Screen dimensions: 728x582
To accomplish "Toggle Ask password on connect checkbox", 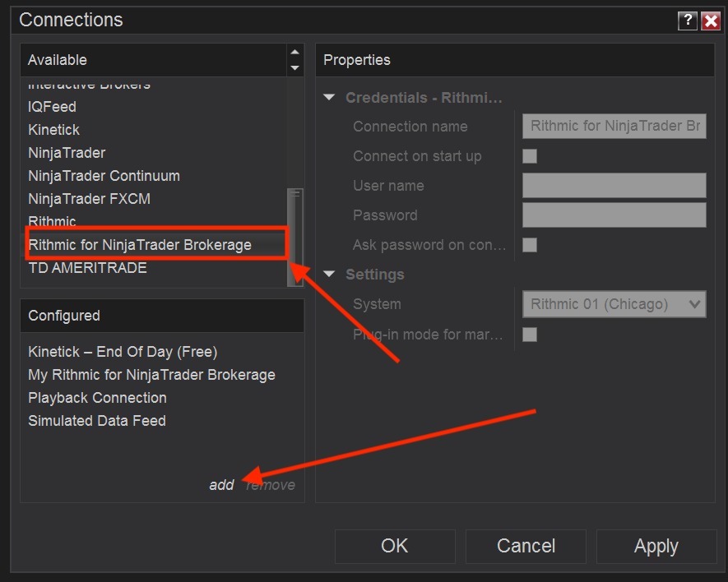I will tap(530, 245).
